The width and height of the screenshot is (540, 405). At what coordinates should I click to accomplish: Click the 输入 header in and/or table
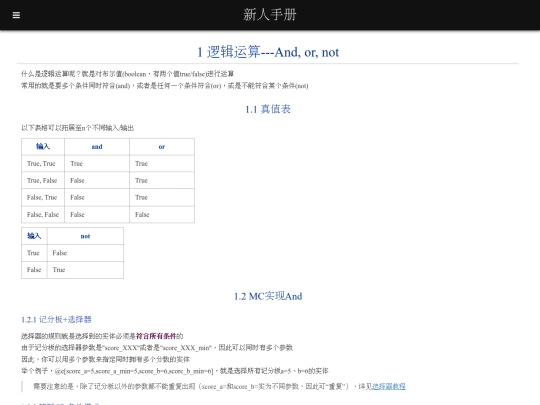(43, 147)
